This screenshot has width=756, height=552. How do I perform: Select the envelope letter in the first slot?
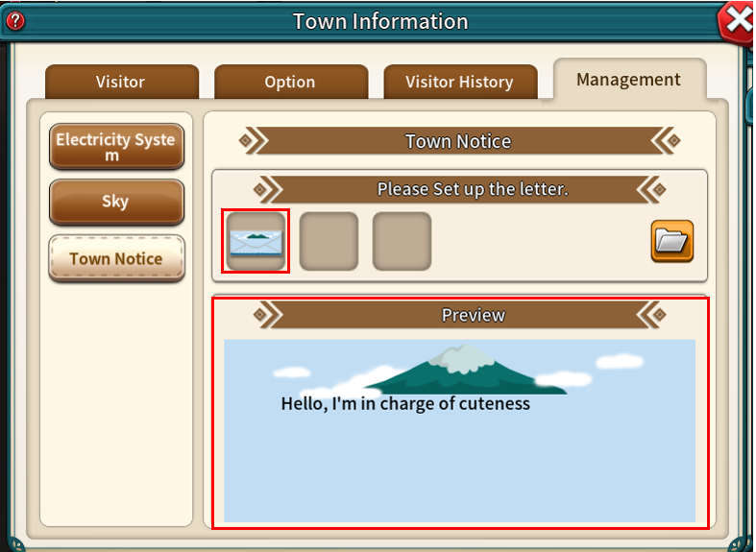256,241
